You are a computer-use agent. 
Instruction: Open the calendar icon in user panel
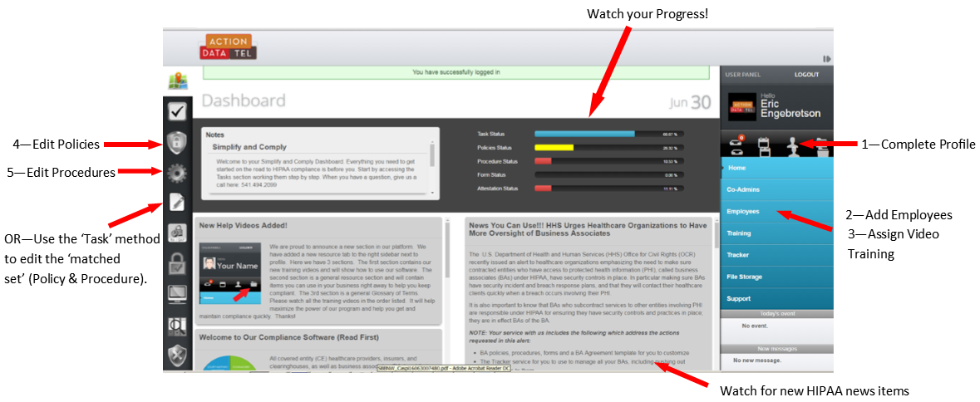point(766,145)
